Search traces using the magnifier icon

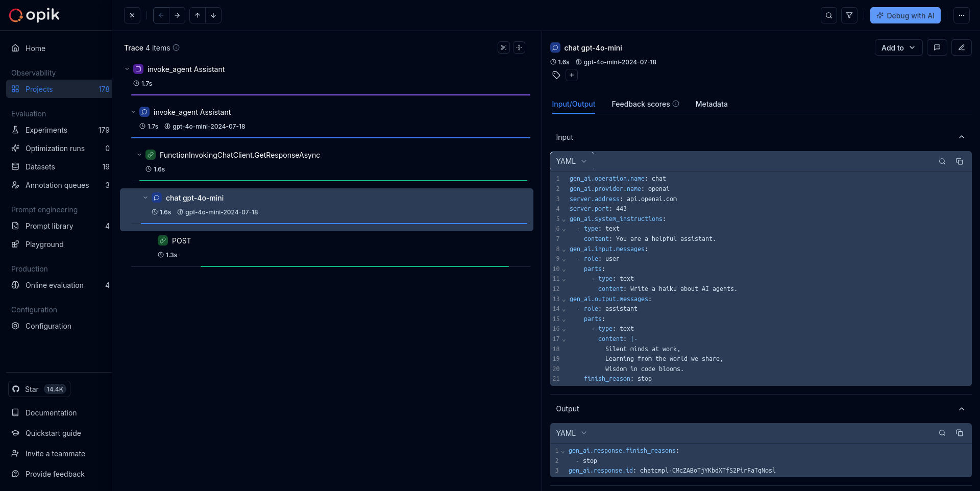tap(828, 15)
